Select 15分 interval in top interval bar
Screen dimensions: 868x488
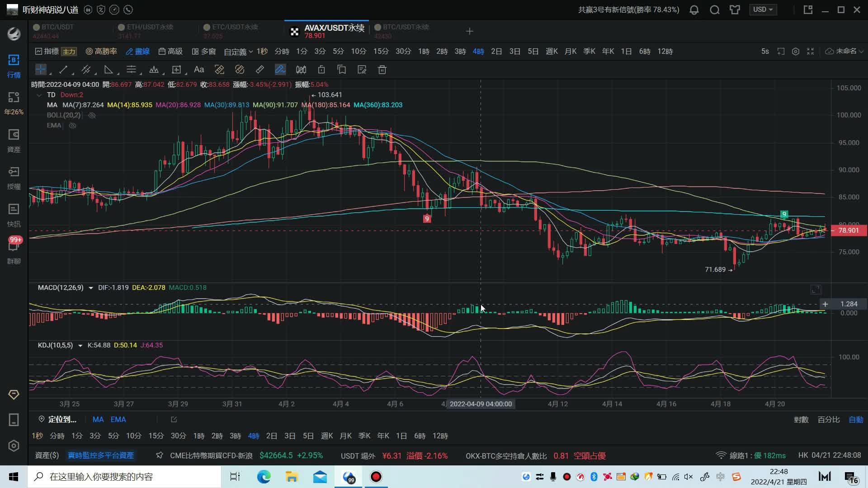pos(381,52)
